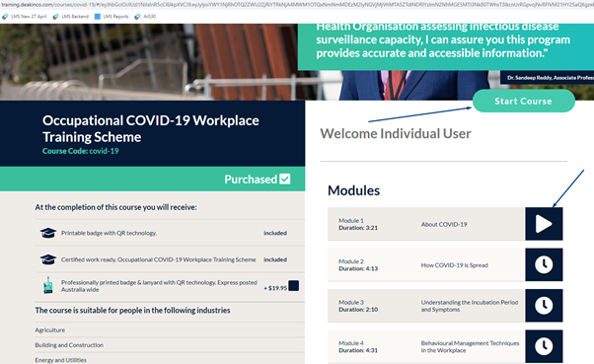594x364 pixels.
Task: Click the Agriculture industry row
Action: tap(170, 329)
